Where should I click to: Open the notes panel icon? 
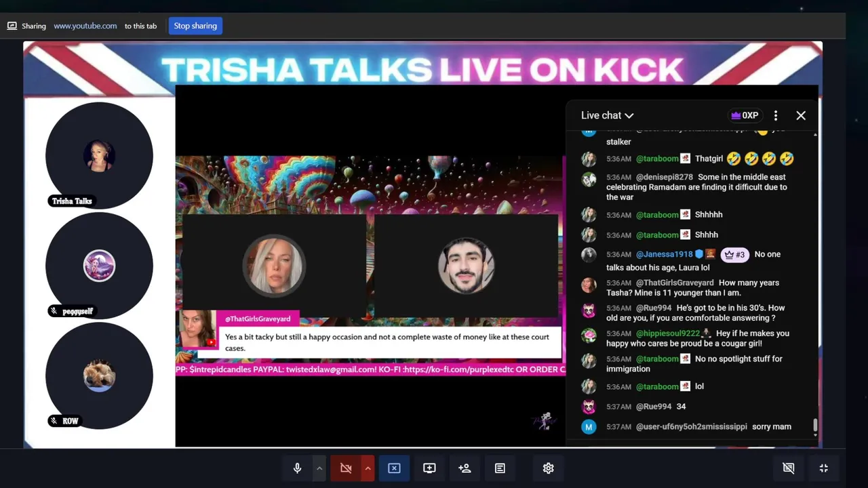(x=500, y=468)
